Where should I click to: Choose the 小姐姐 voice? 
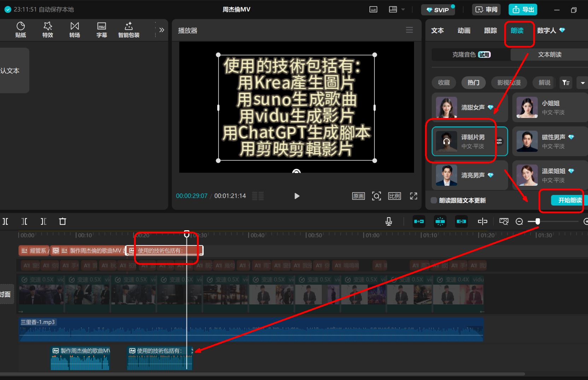550,107
